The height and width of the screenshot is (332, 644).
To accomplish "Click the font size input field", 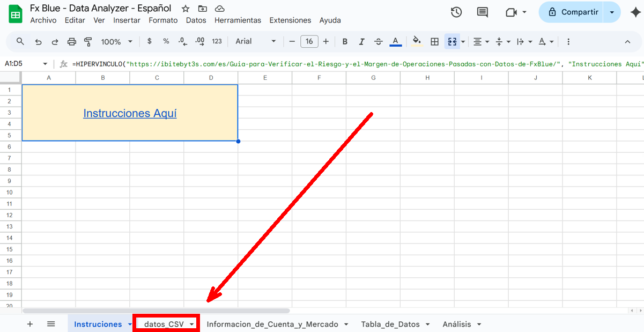I will [309, 41].
